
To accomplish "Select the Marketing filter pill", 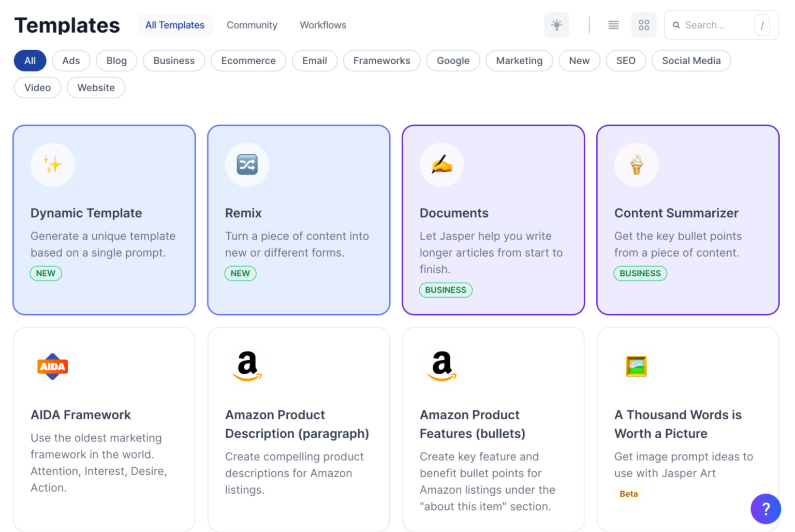I will [519, 61].
